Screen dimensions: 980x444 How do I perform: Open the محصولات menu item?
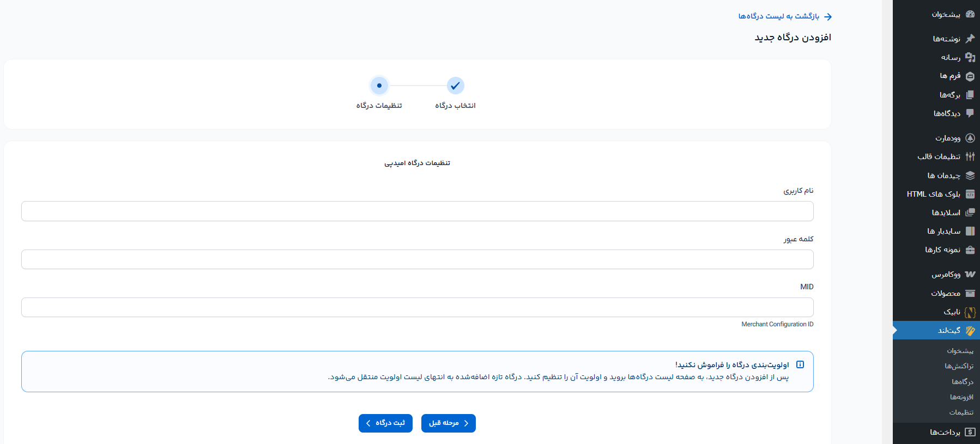(936, 293)
